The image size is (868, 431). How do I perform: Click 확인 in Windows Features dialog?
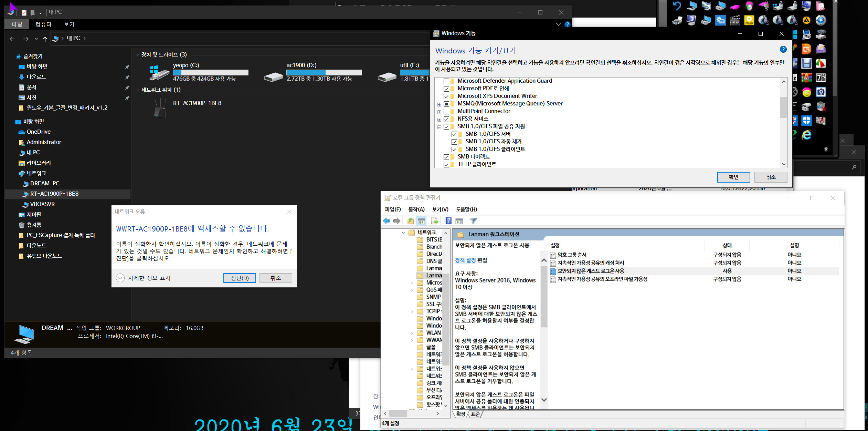click(x=733, y=177)
